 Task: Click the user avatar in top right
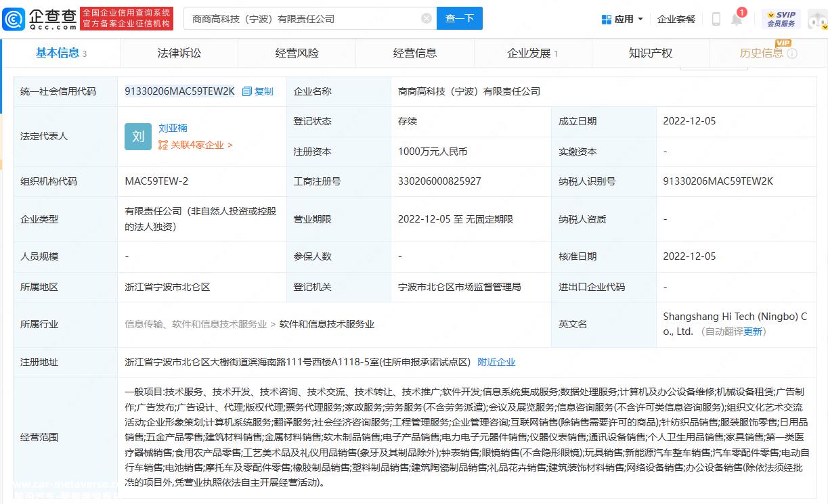click(x=817, y=19)
